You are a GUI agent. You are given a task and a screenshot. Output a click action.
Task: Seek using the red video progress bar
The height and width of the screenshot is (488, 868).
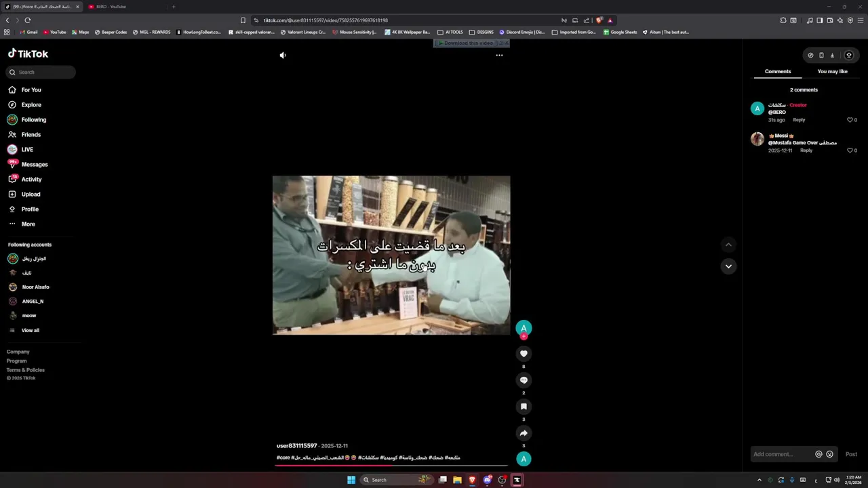point(391,466)
